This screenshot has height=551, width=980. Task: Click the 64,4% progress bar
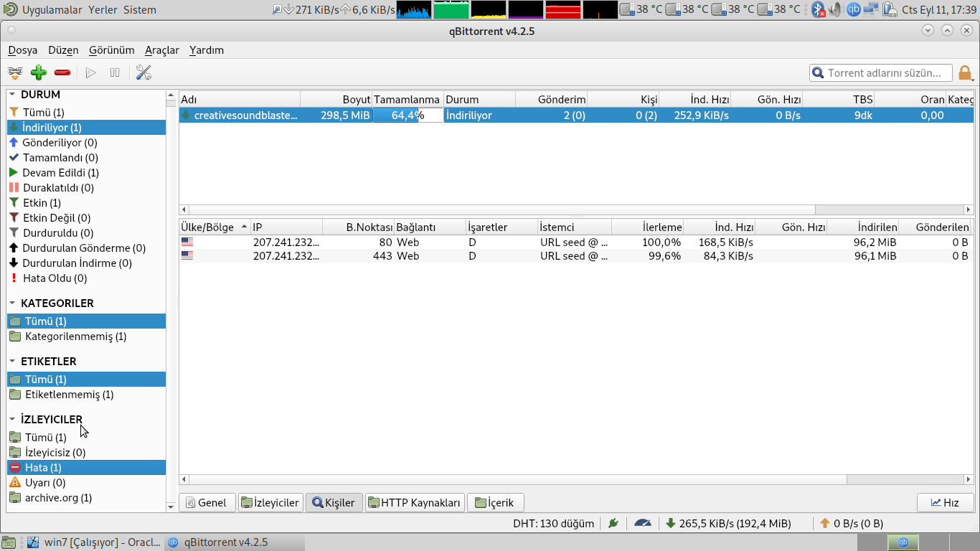407,116
